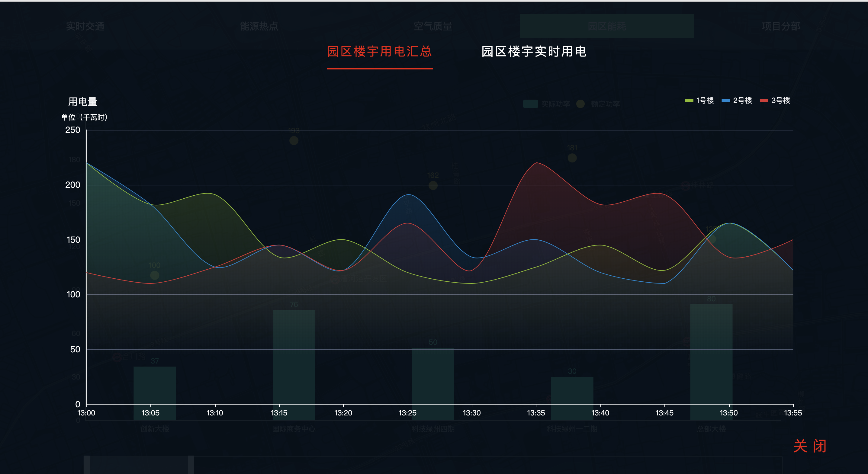Toggle the 实际功率 legend rectangle icon
Image resolution: width=868 pixels, height=474 pixels.
click(530, 104)
